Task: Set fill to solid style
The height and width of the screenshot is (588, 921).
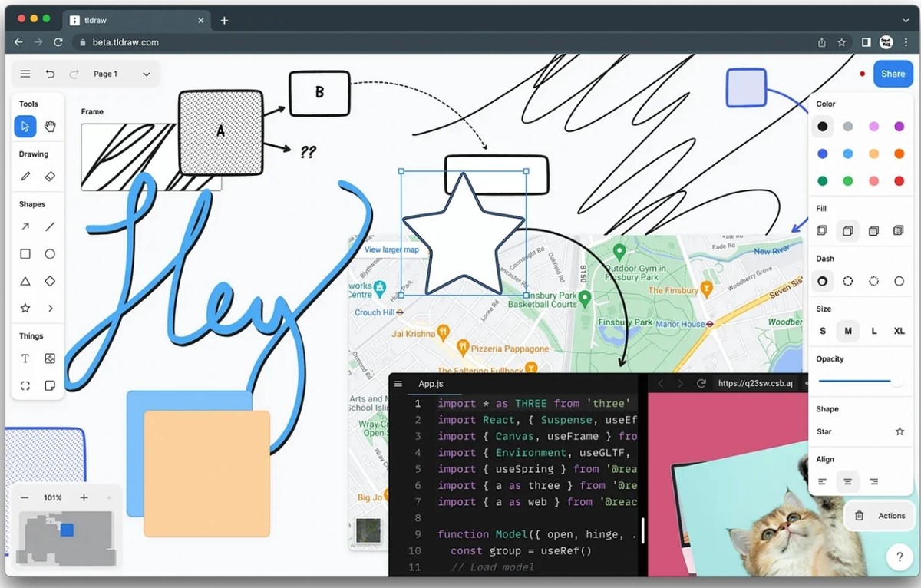Action: [x=873, y=230]
